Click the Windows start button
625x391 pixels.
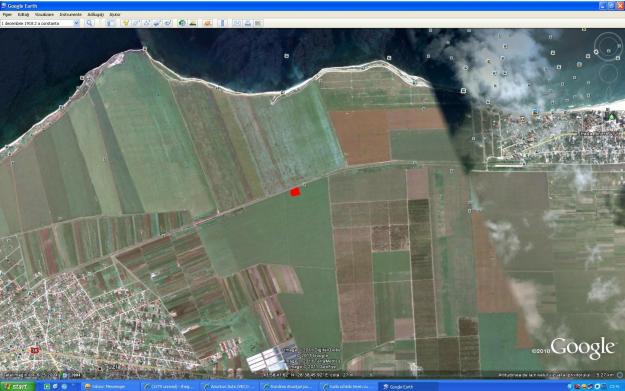18,386
